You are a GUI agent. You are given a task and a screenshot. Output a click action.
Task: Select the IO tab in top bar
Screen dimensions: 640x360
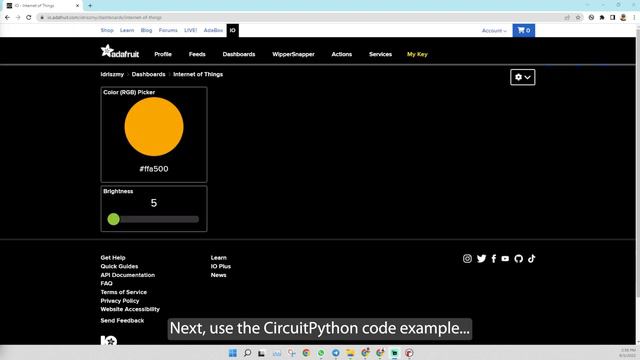click(x=233, y=30)
